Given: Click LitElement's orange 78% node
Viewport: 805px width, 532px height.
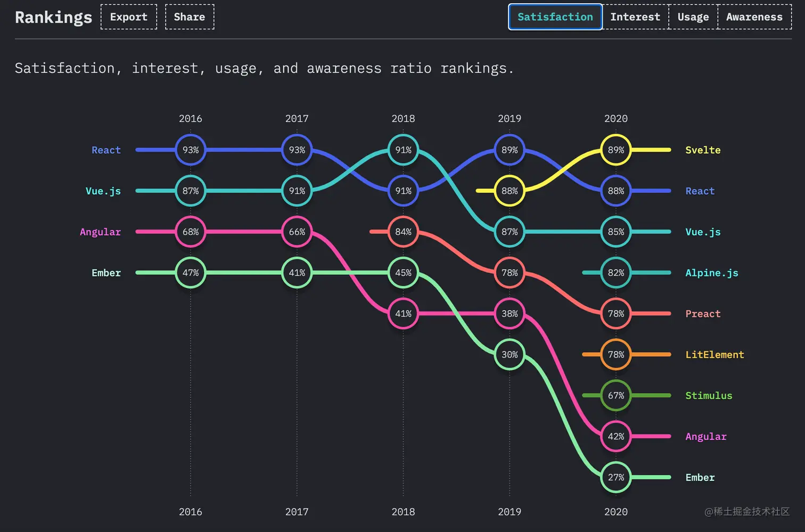Looking at the screenshot, I should [616, 355].
